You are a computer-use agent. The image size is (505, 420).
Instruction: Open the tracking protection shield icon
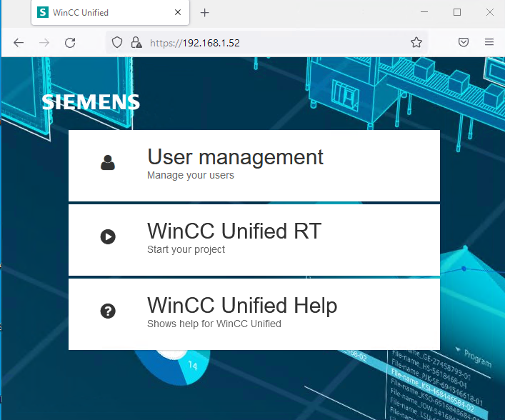coord(118,43)
